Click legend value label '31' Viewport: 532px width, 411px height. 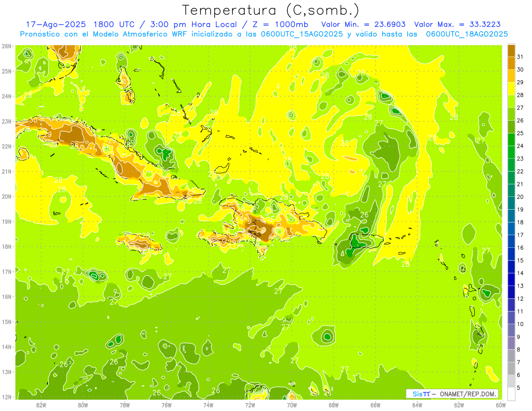click(x=521, y=57)
